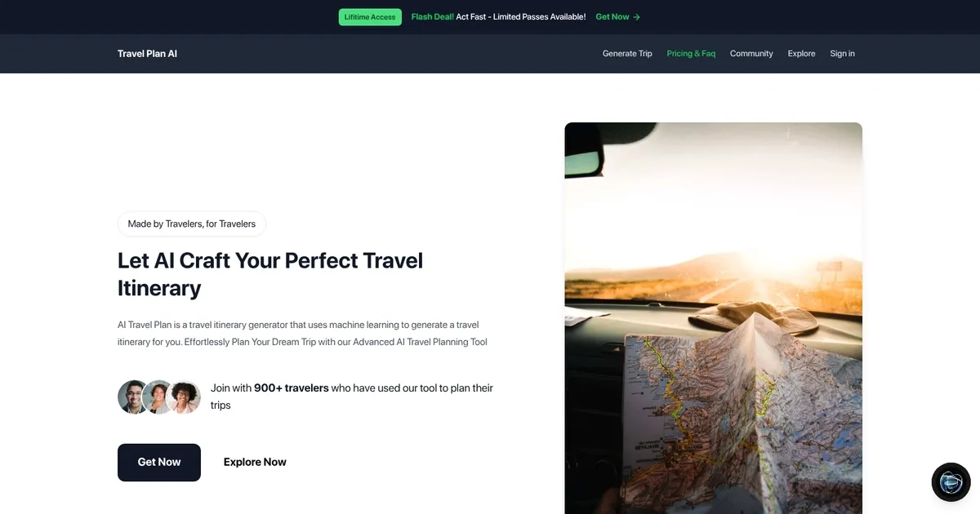Click the 900+ travelers text
The image size is (980, 514).
coord(292,388)
